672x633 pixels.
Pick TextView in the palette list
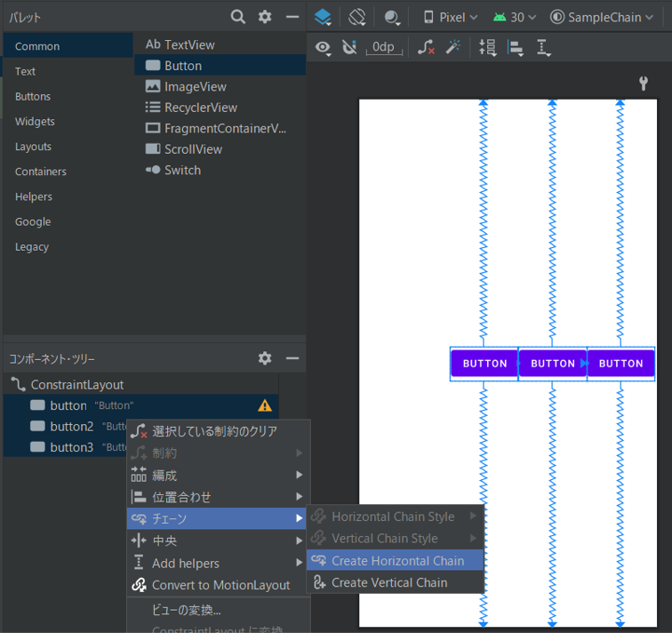point(220,44)
